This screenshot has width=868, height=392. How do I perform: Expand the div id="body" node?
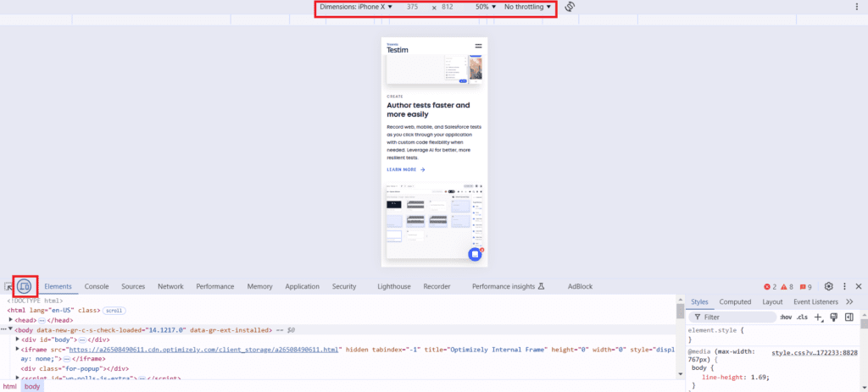click(17, 340)
